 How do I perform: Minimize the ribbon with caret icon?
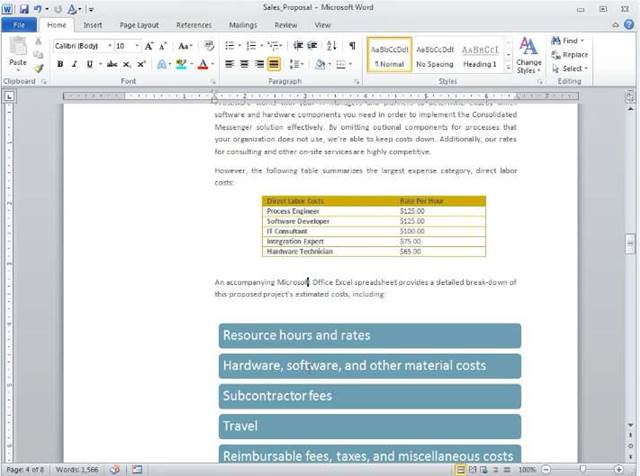click(x=616, y=25)
